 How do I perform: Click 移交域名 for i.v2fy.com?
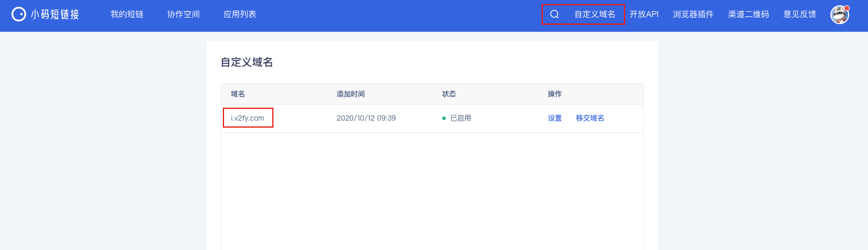pyautogui.click(x=590, y=118)
